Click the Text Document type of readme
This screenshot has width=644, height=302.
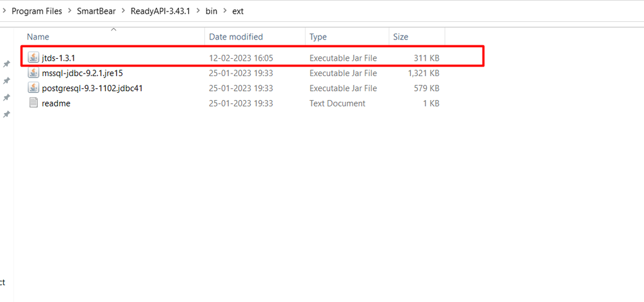337,103
